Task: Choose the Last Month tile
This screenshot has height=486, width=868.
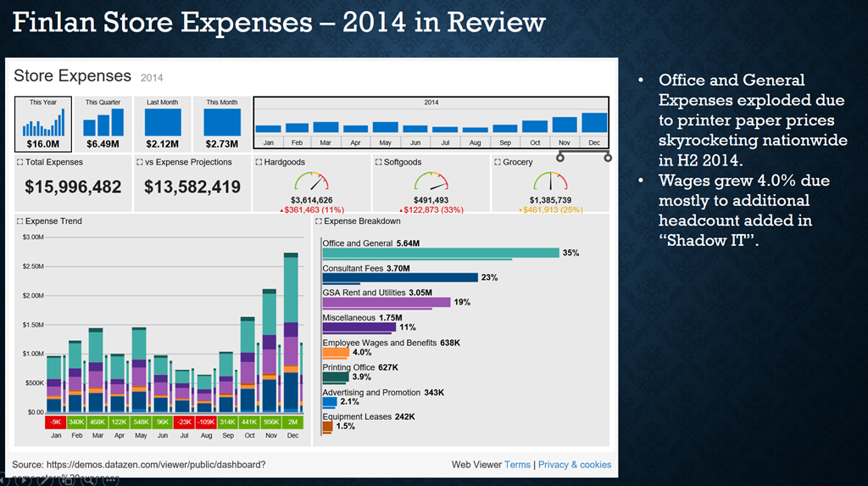Action: point(162,123)
